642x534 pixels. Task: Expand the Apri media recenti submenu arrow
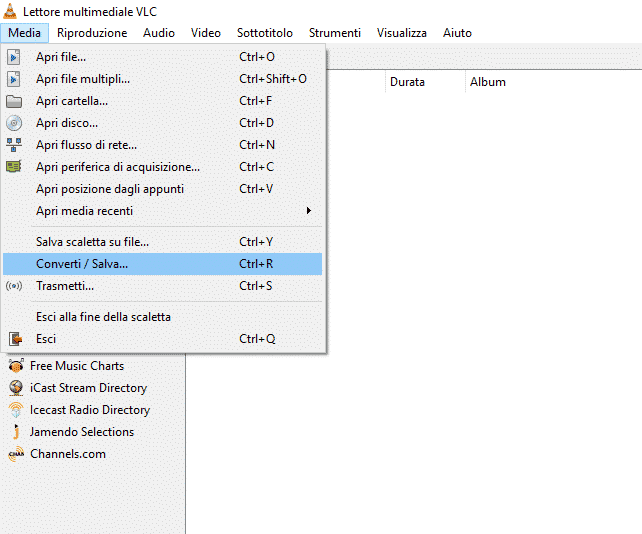click(309, 211)
